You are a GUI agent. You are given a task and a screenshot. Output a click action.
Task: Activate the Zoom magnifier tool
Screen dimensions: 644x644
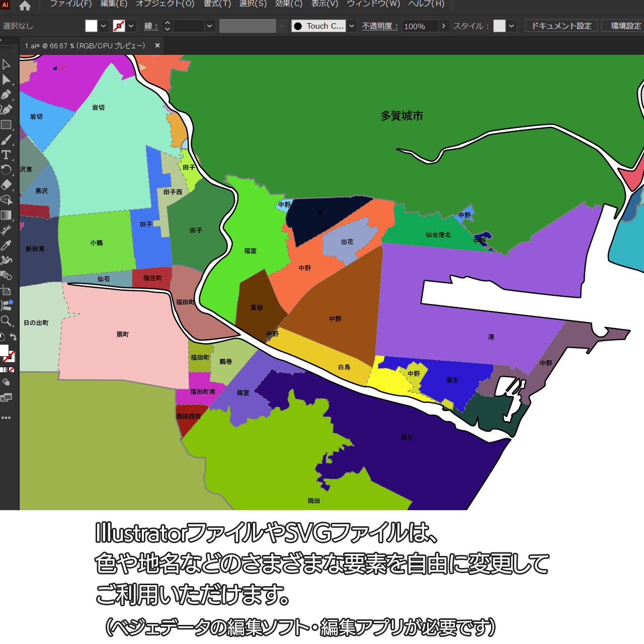[6, 320]
